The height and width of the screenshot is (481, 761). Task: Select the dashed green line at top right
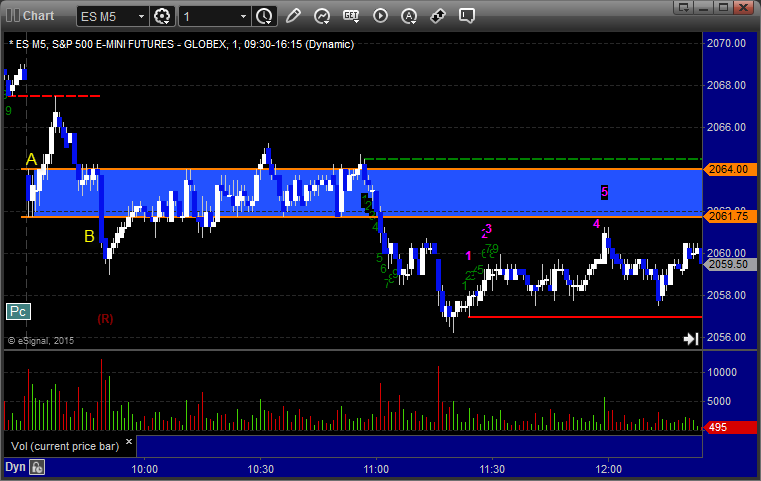tap(532, 159)
